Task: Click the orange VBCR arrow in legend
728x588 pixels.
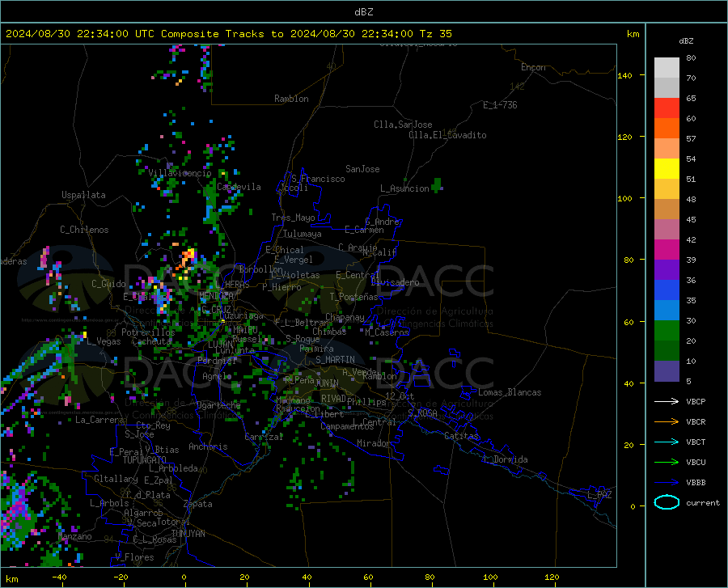Action: pos(667,422)
